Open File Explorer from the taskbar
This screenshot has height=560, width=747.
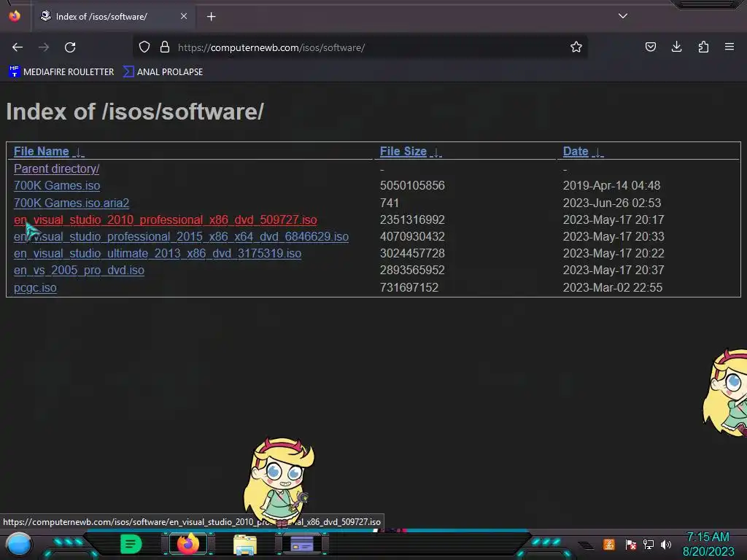click(245, 545)
